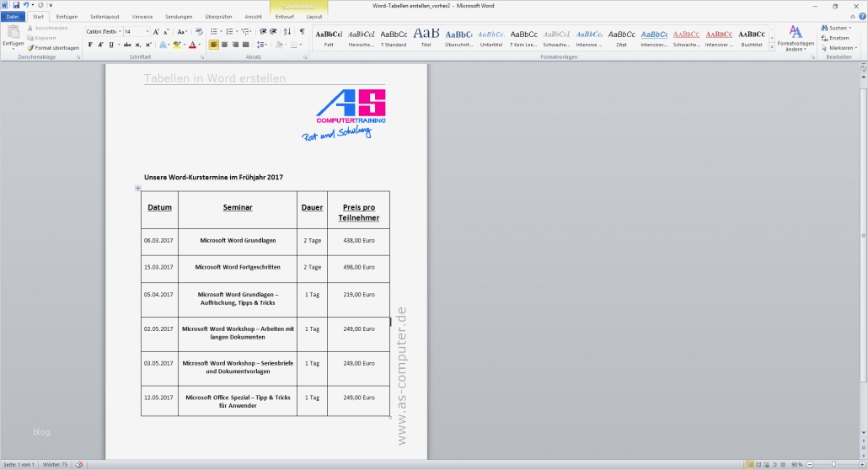The height and width of the screenshot is (470, 868).
Task: Shrink font size with the smaller A icon
Action: tap(165, 32)
